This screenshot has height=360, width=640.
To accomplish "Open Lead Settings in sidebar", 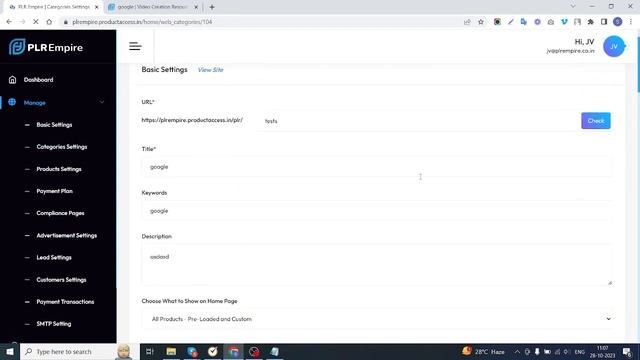I will pyautogui.click(x=54, y=257).
